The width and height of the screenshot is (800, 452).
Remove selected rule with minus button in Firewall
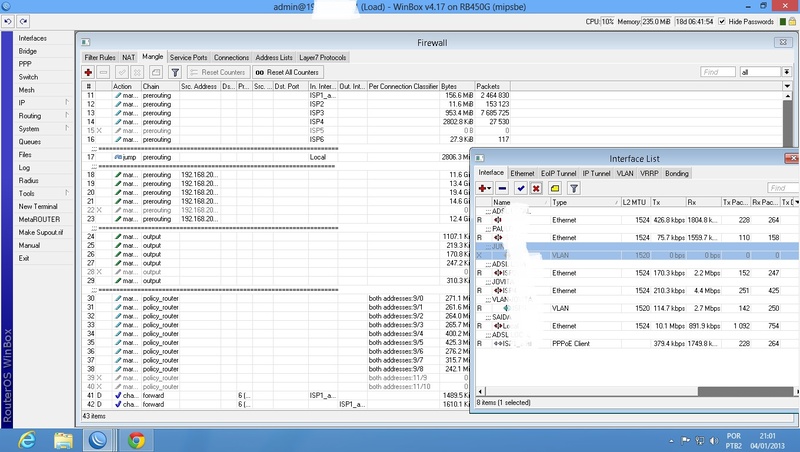(x=104, y=72)
